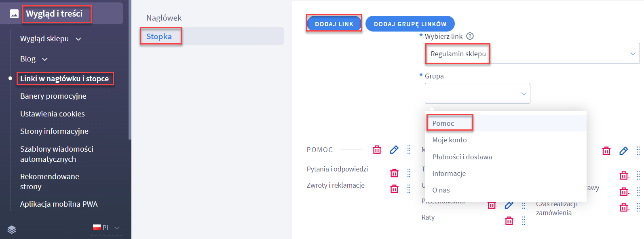
Task: Delete the POMOC link group
Action: (x=377, y=150)
